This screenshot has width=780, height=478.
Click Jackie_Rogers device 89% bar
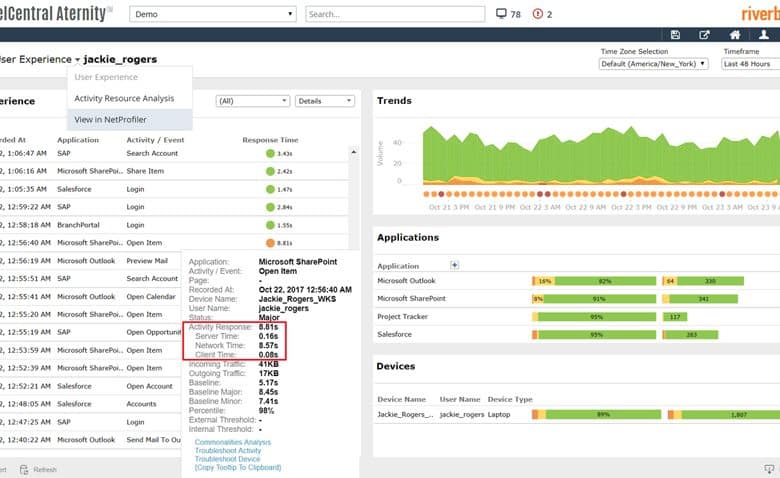[603, 414]
